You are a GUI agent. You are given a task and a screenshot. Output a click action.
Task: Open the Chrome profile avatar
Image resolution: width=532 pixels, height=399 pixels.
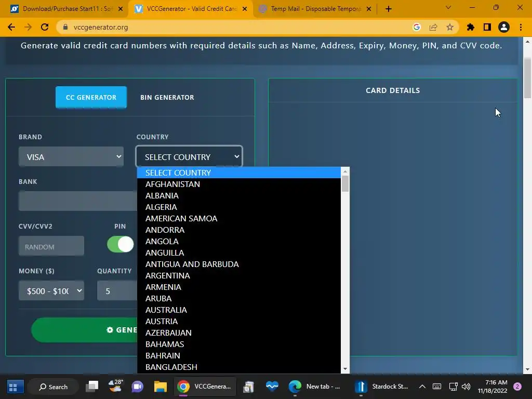pos(504,27)
